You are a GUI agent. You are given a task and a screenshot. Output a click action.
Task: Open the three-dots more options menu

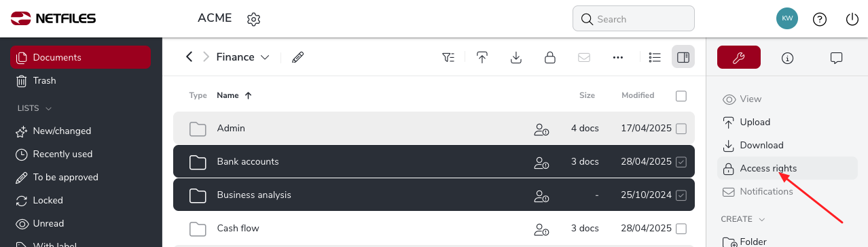pyautogui.click(x=618, y=58)
